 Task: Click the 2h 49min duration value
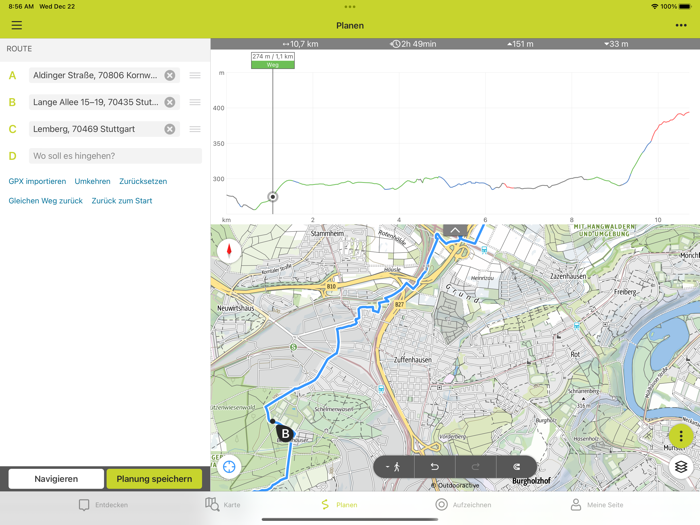[x=413, y=44]
